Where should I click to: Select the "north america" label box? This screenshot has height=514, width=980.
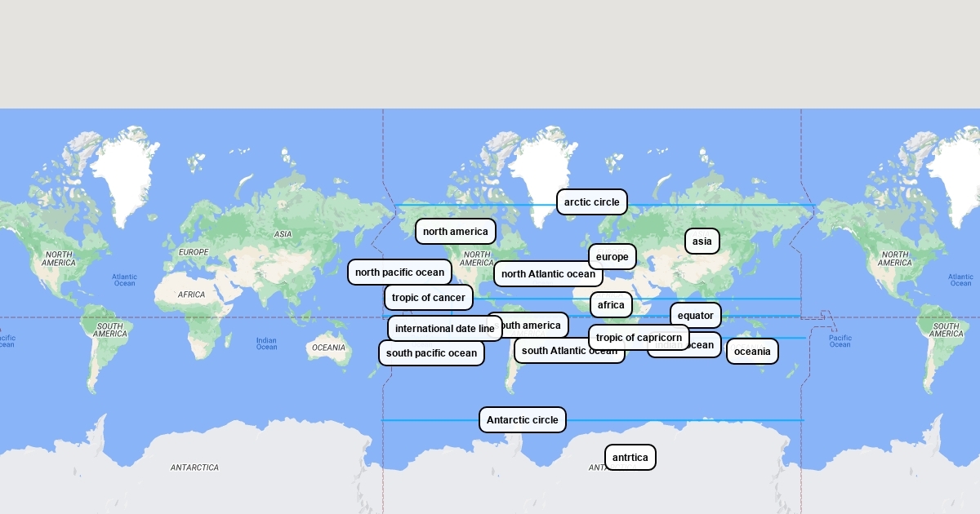(x=455, y=232)
